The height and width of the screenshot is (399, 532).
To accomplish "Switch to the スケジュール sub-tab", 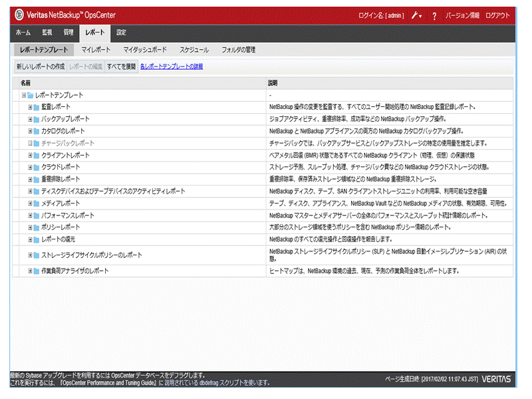I will pos(194,50).
